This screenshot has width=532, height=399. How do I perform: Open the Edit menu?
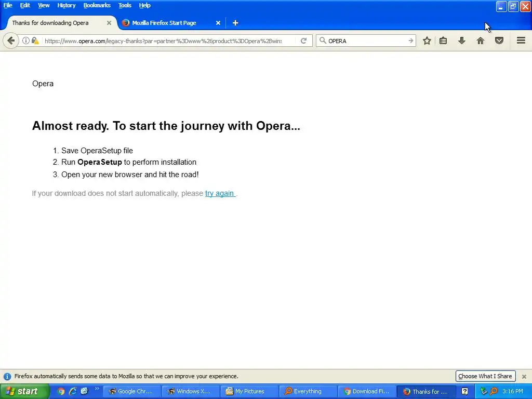[25, 5]
